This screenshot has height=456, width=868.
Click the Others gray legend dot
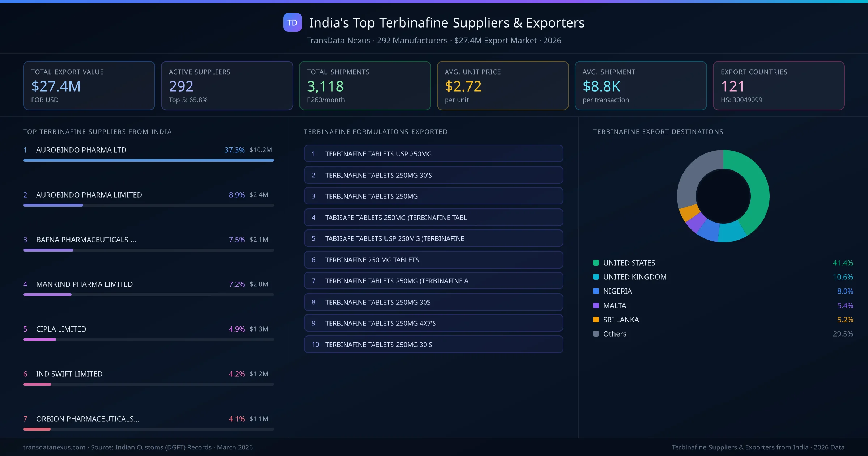(x=596, y=334)
